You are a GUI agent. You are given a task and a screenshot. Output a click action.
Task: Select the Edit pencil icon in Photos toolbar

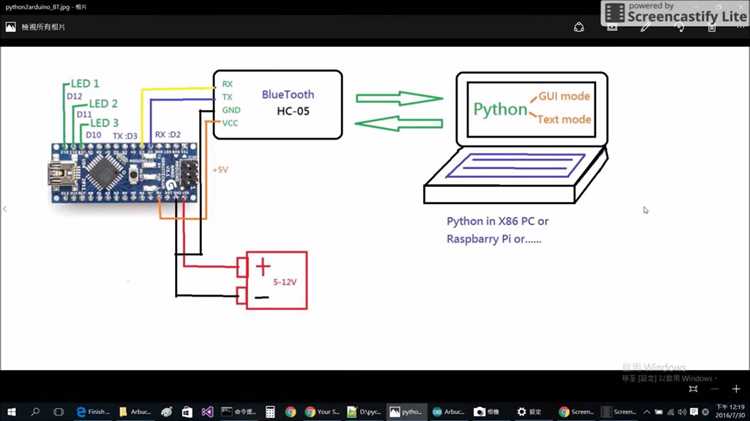[645, 27]
